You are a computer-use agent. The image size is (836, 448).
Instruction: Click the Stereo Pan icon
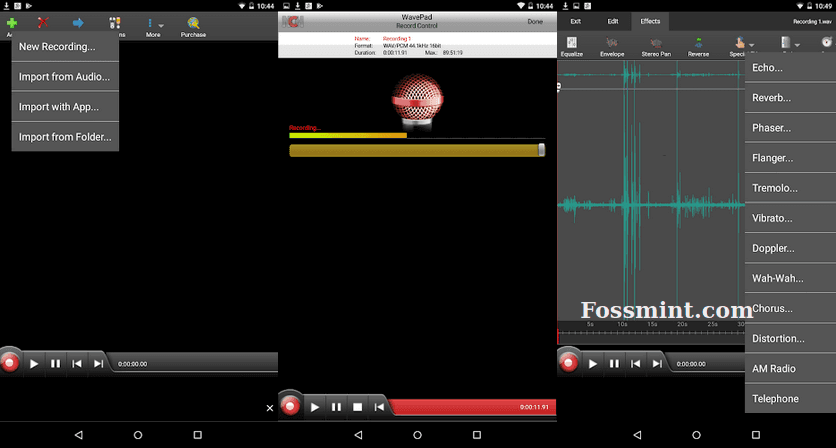click(656, 45)
